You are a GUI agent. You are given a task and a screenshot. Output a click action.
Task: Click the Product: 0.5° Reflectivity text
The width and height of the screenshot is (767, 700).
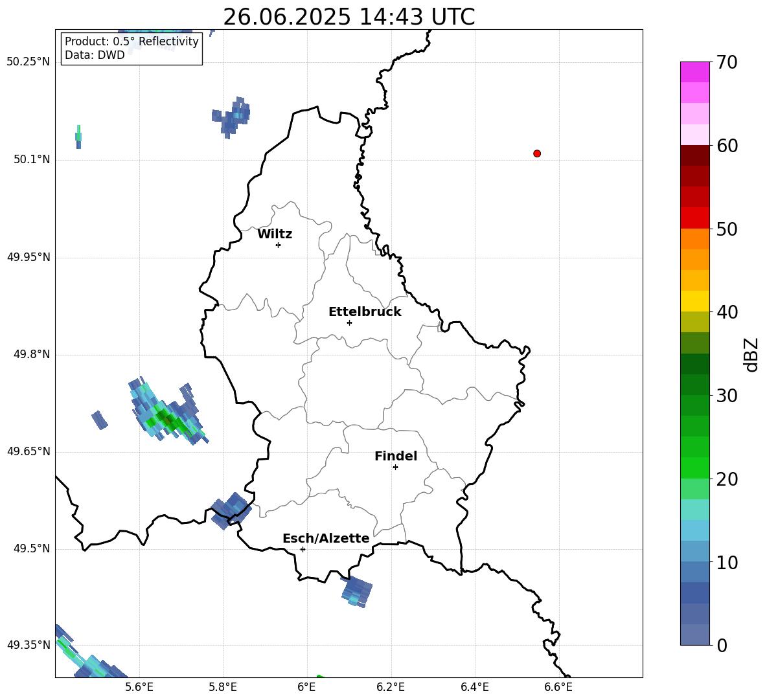tap(132, 41)
